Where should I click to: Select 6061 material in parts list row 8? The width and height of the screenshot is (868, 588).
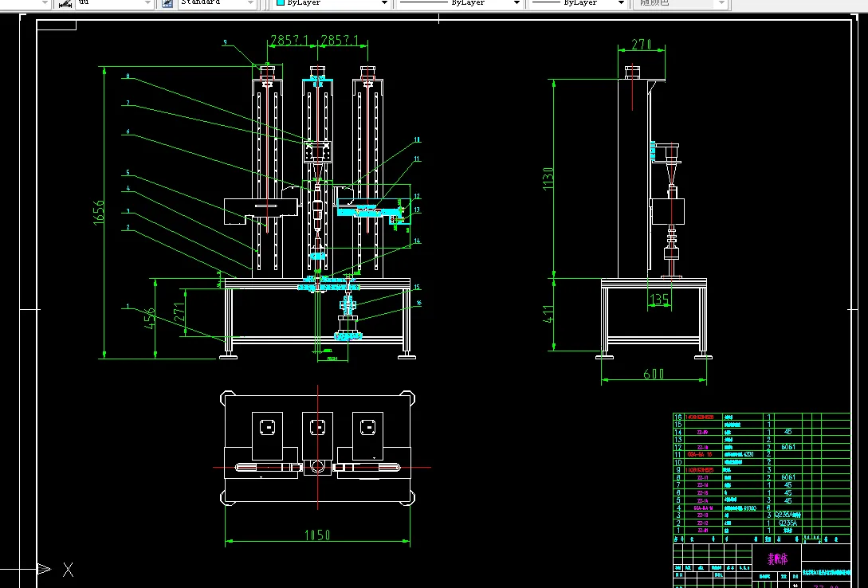788,476
